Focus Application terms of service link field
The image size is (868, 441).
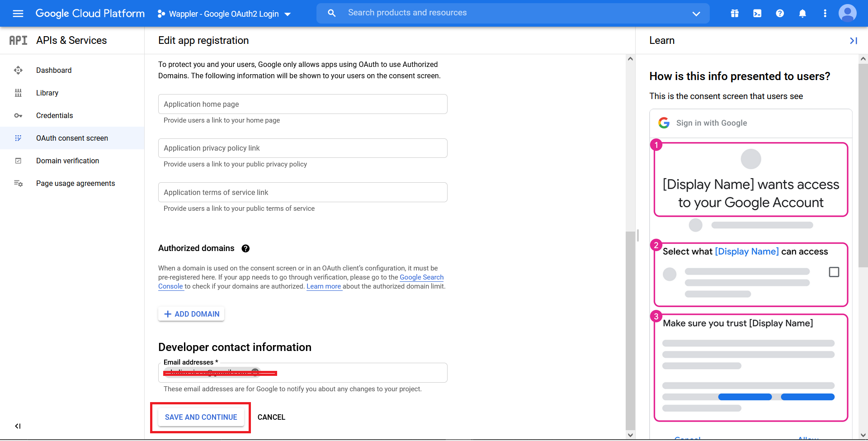click(x=302, y=192)
